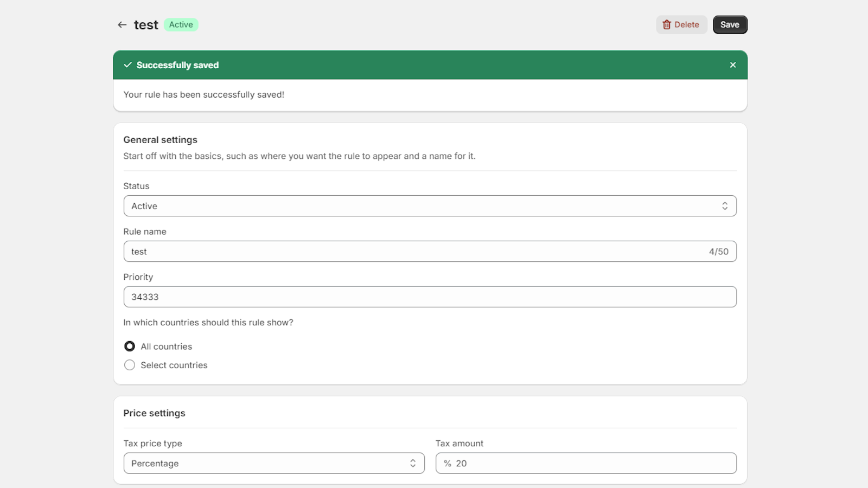
Task: Click into the Tax amount field
Action: pyautogui.click(x=586, y=464)
